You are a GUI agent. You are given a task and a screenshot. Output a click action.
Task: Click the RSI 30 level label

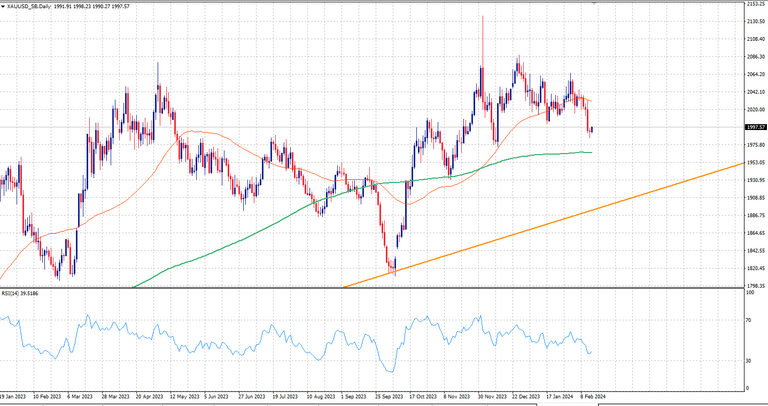click(749, 360)
